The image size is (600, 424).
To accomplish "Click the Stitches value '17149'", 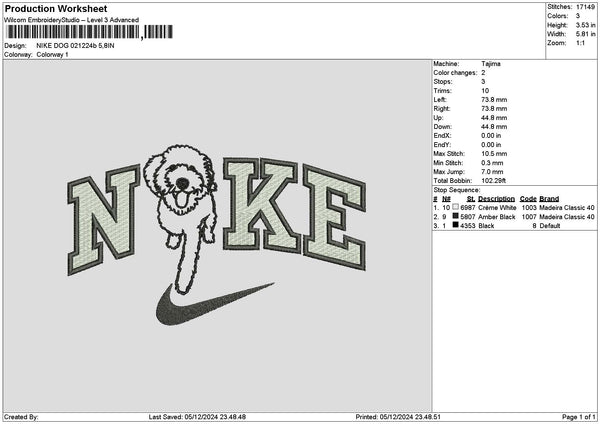I will (585, 7).
